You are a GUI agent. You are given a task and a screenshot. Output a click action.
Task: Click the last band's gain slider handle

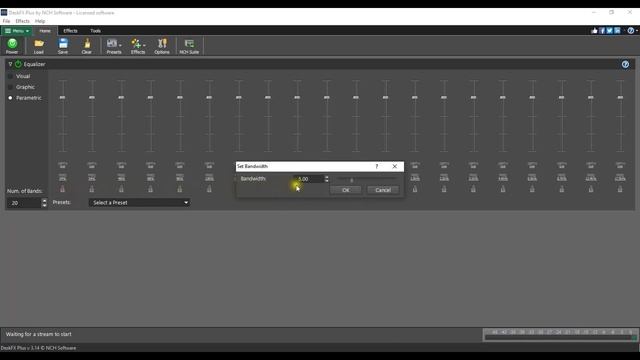click(x=620, y=98)
